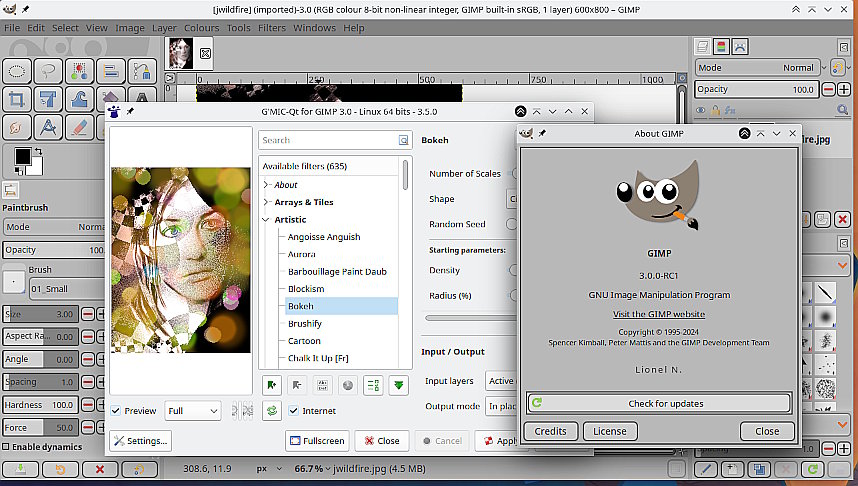Image resolution: width=858 pixels, height=486 pixels.
Task: Reset colours to default black and white
Action: [19, 171]
